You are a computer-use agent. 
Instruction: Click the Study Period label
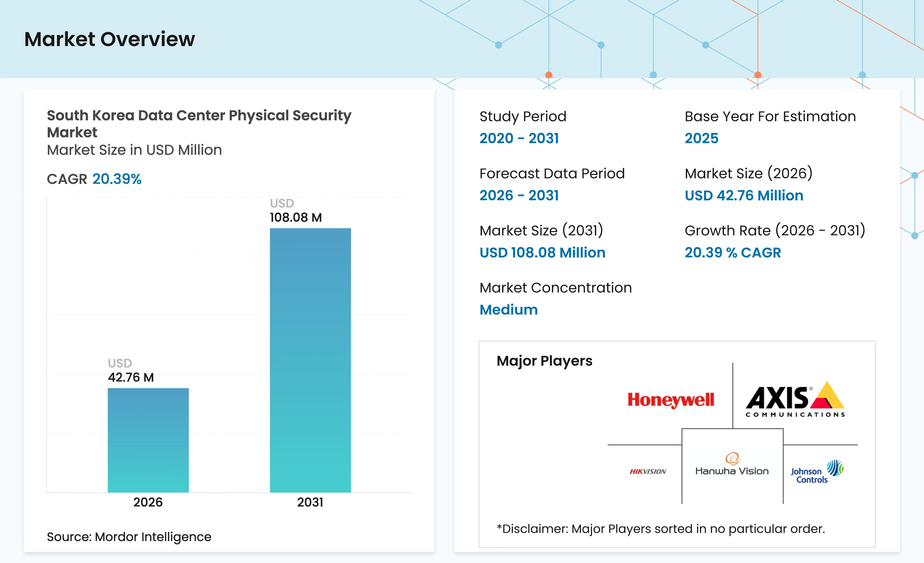coord(523,117)
